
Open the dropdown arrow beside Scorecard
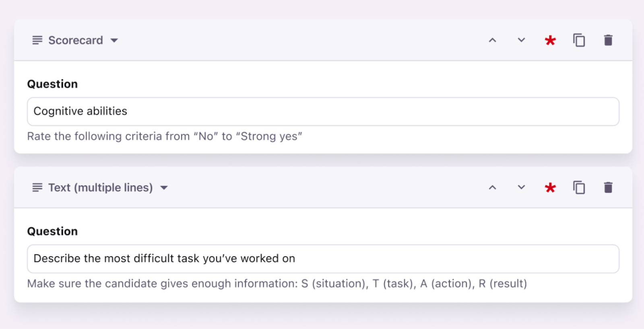(114, 41)
